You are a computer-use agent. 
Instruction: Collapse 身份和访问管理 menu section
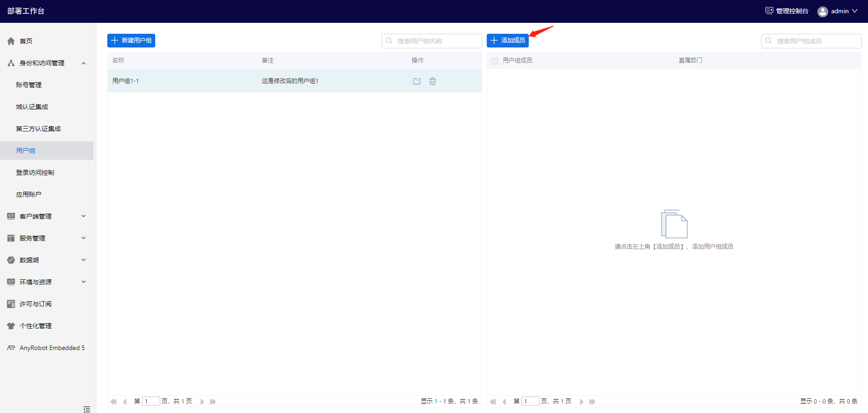point(84,63)
